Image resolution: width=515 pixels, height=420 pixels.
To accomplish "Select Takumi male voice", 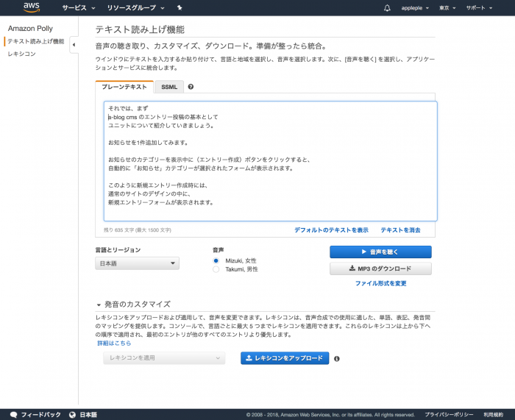I will (216, 269).
